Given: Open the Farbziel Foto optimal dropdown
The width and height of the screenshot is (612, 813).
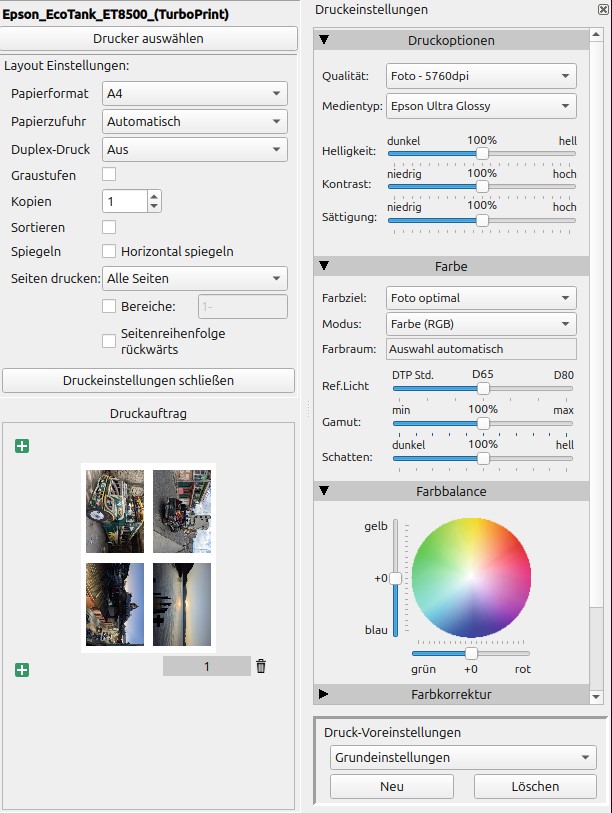Looking at the screenshot, I should (x=481, y=298).
